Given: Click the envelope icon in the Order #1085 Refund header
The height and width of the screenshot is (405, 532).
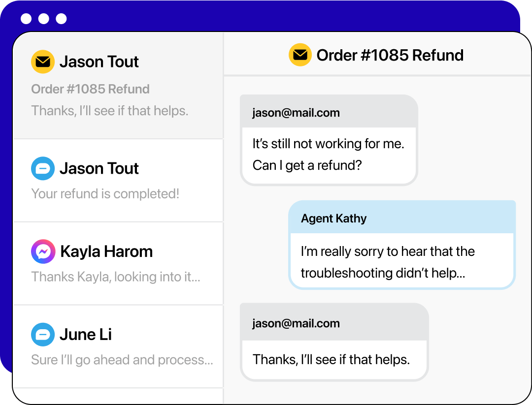Looking at the screenshot, I should pos(300,55).
